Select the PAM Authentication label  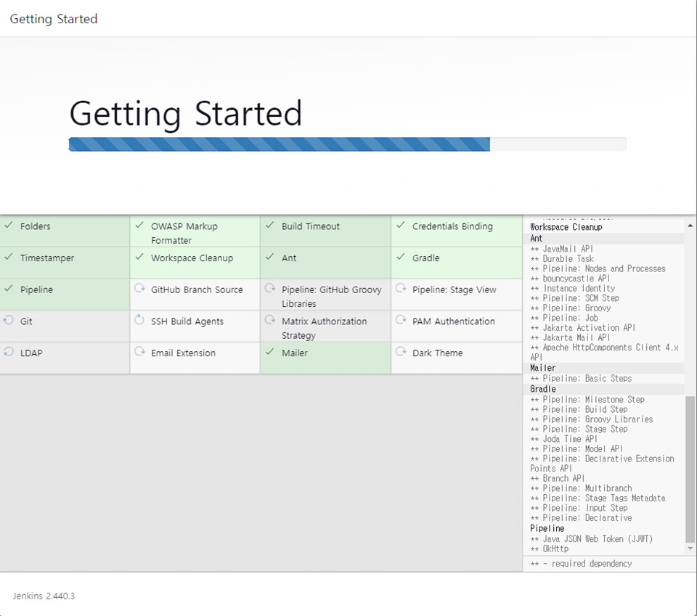(x=453, y=321)
